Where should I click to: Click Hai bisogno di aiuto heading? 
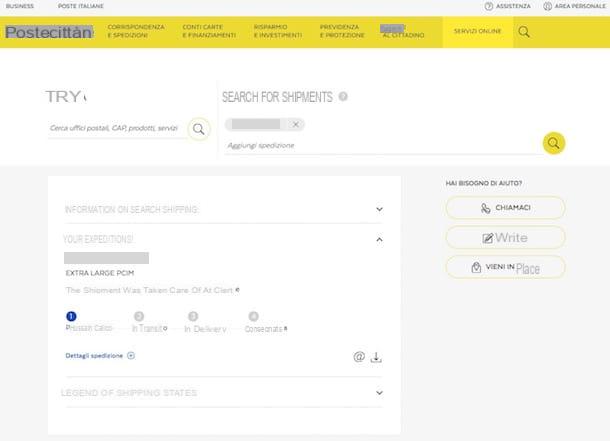coord(484,183)
